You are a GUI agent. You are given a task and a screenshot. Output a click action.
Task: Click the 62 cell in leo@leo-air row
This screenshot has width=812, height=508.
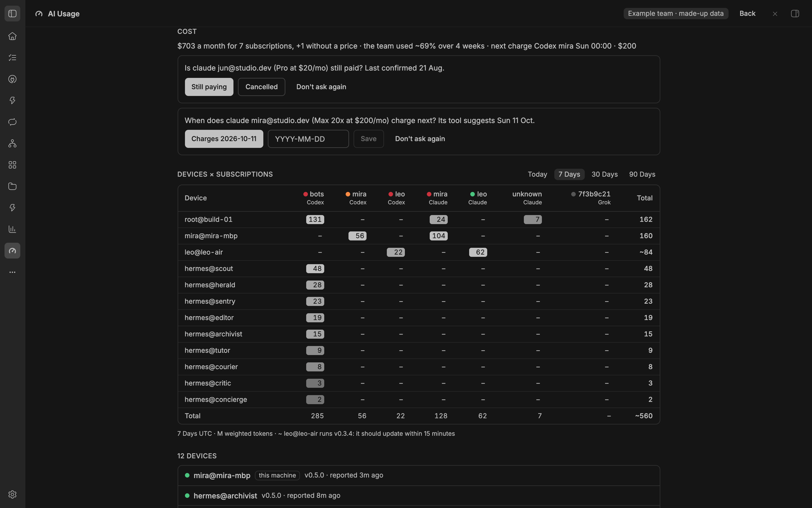click(478, 252)
